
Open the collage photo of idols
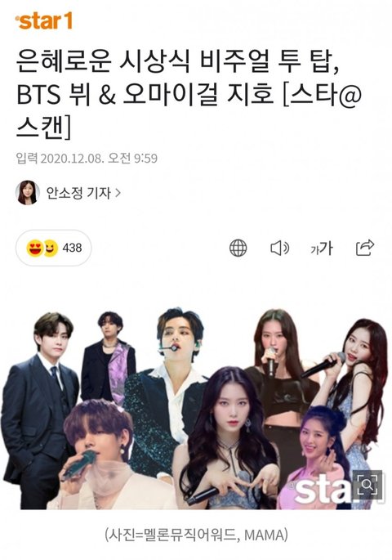(194, 408)
